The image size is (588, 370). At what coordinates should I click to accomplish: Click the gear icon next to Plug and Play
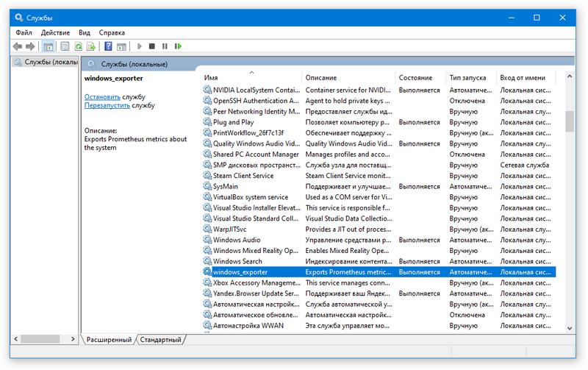point(207,122)
